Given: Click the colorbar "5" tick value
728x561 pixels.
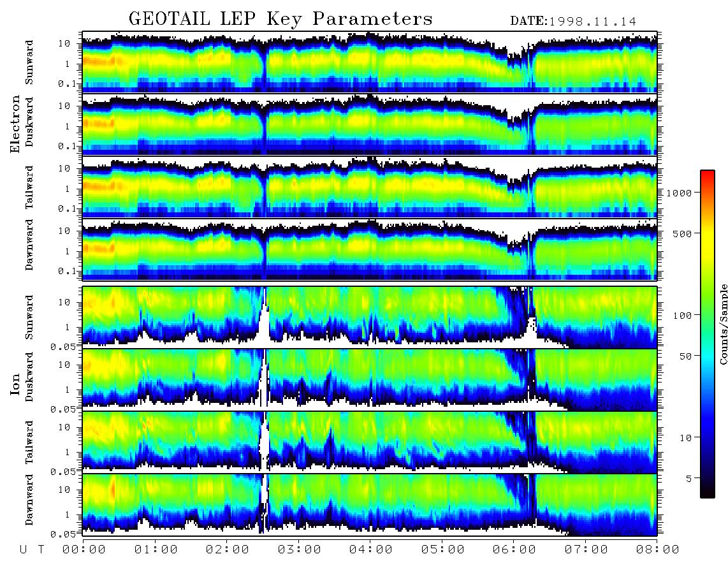Looking at the screenshot, I should (x=689, y=478).
